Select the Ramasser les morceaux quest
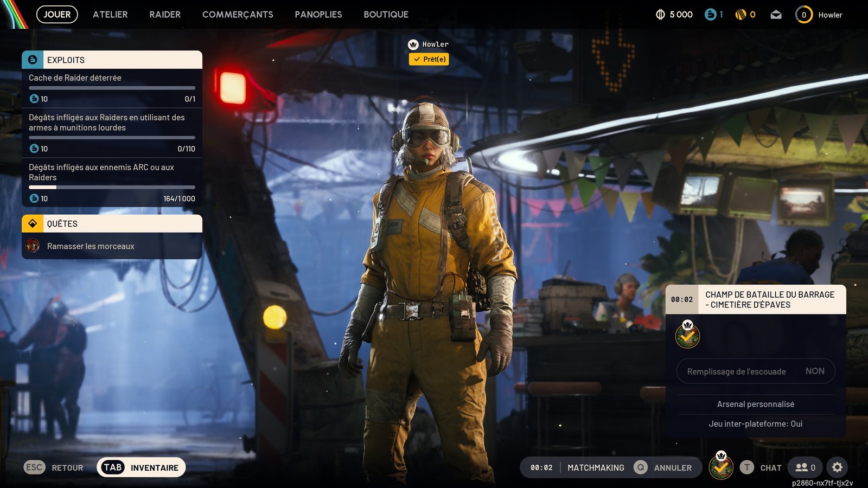Image resolution: width=868 pixels, height=488 pixels. click(91, 246)
